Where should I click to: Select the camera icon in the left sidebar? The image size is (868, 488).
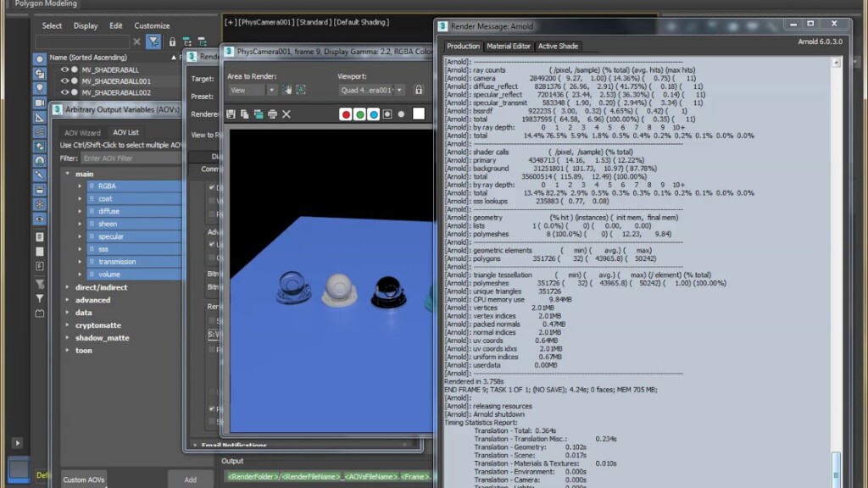pyautogui.click(x=40, y=101)
